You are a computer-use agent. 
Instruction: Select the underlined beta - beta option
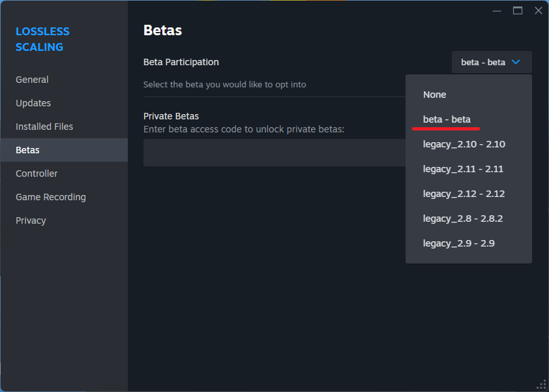tap(447, 119)
